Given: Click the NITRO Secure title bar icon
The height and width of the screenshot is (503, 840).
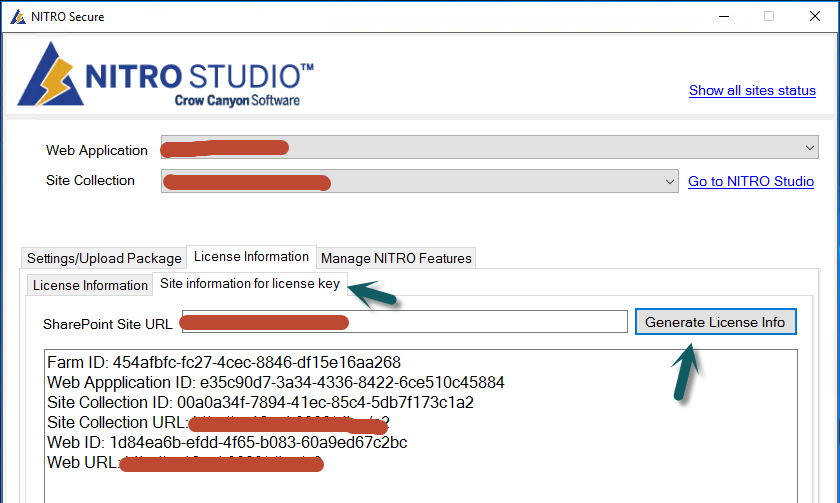Looking at the screenshot, I should click(17, 16).
